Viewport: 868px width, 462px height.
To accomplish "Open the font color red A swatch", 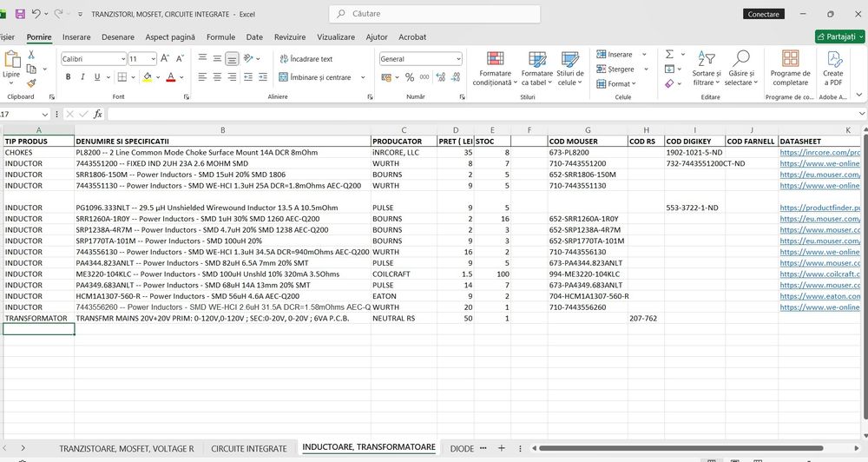I will click(x=170, y=77).
